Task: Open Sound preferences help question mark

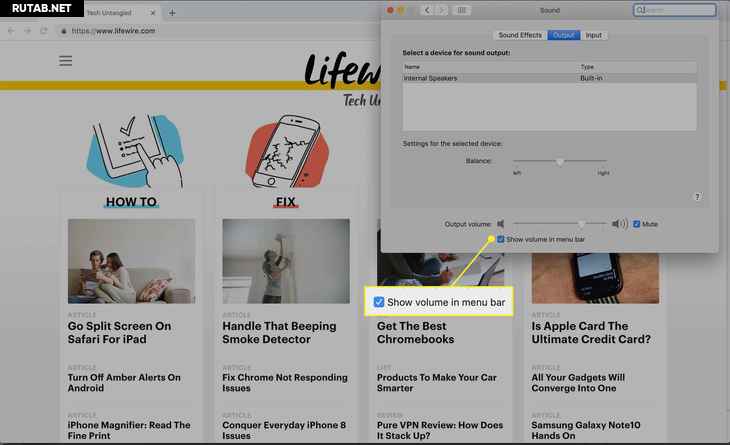Action: pos(697,197)
